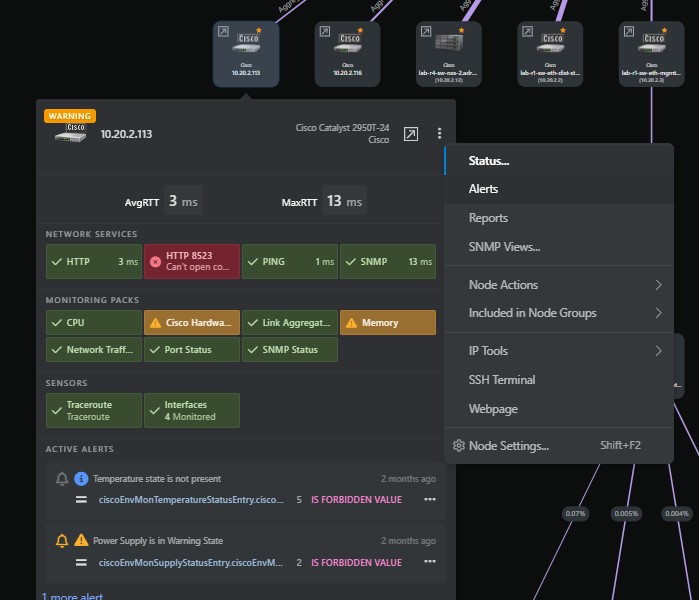Select the 10.20.2.116 Cisco switch node
This screenshot has height=600, width=699.
347,54
